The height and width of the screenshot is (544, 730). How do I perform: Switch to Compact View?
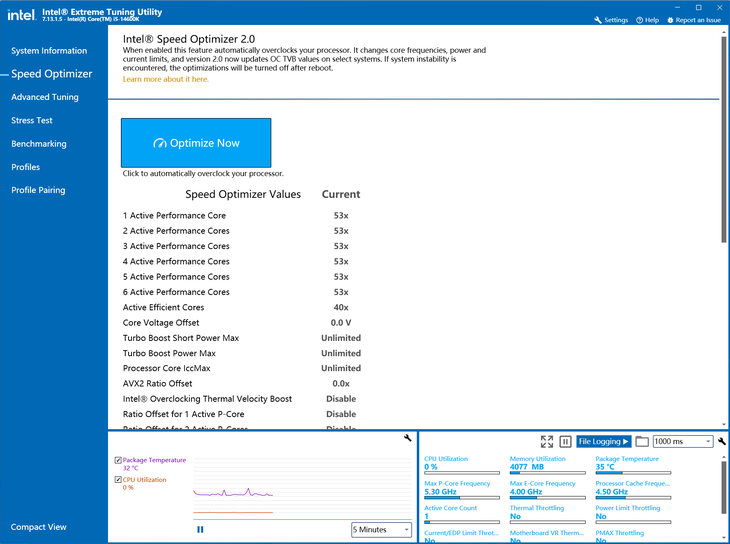click(39, 527)
